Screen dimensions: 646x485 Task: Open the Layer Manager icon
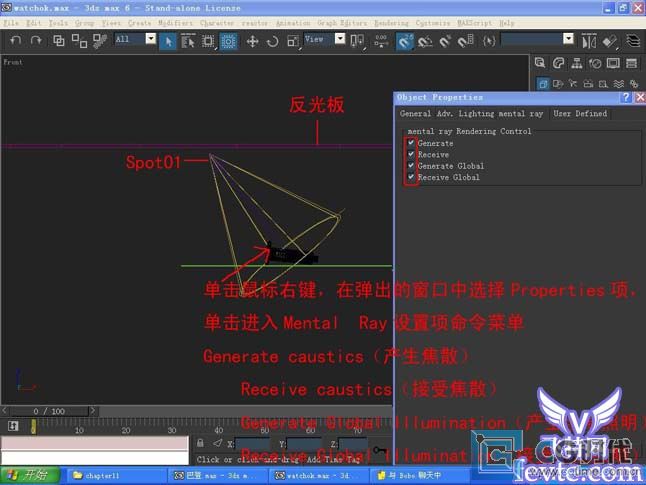tap(633, 41)
